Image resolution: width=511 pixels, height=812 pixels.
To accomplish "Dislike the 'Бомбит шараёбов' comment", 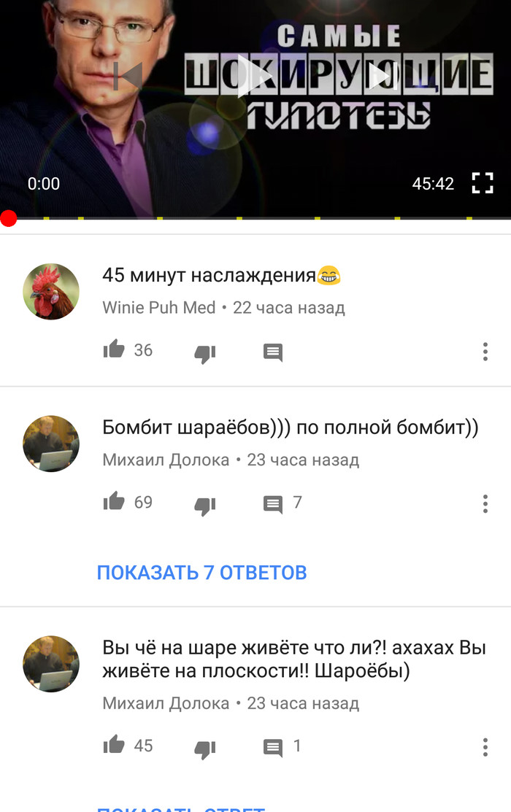I will pyautogui.click(x=204, y=506).
